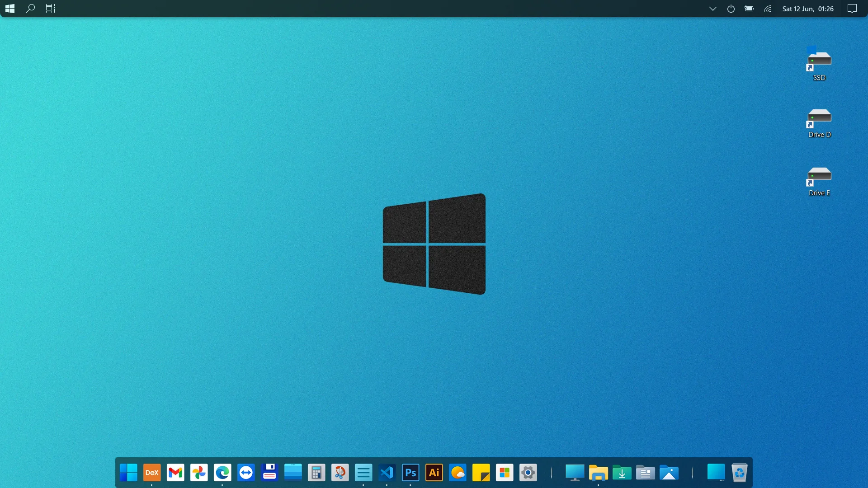Open the Recycle Bin
The width and height of the screenshot is (868, 488).
pyautogui.click(x=740, y=473)
